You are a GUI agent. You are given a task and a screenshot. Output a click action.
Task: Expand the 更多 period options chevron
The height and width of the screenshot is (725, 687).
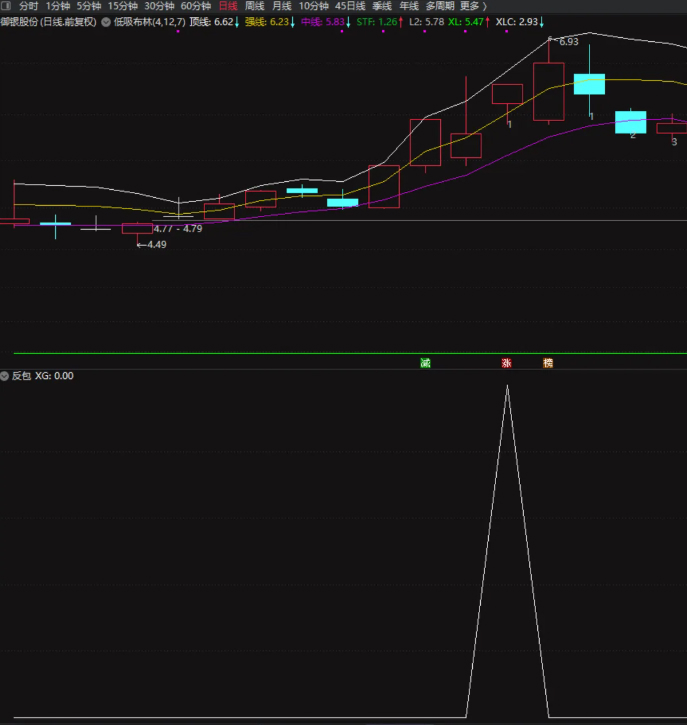(485, 6)
